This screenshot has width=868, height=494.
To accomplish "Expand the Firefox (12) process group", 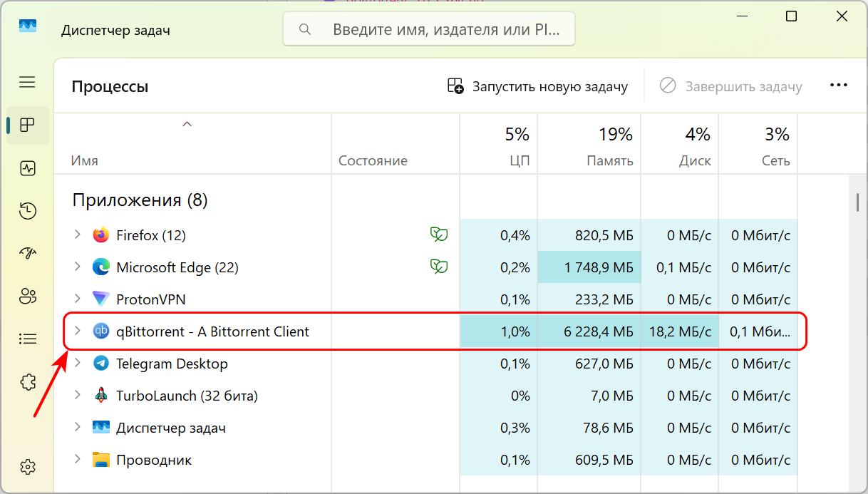I will click(x=78, y=234).
